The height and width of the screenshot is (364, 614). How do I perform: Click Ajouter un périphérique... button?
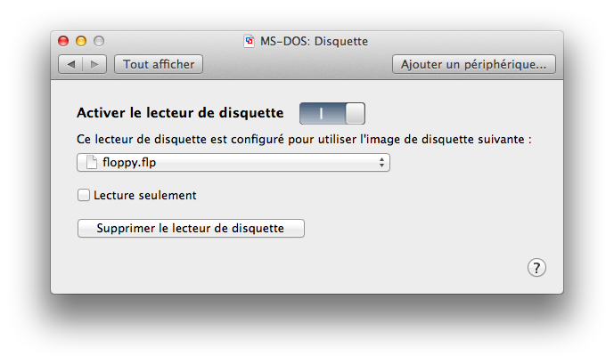474,64
